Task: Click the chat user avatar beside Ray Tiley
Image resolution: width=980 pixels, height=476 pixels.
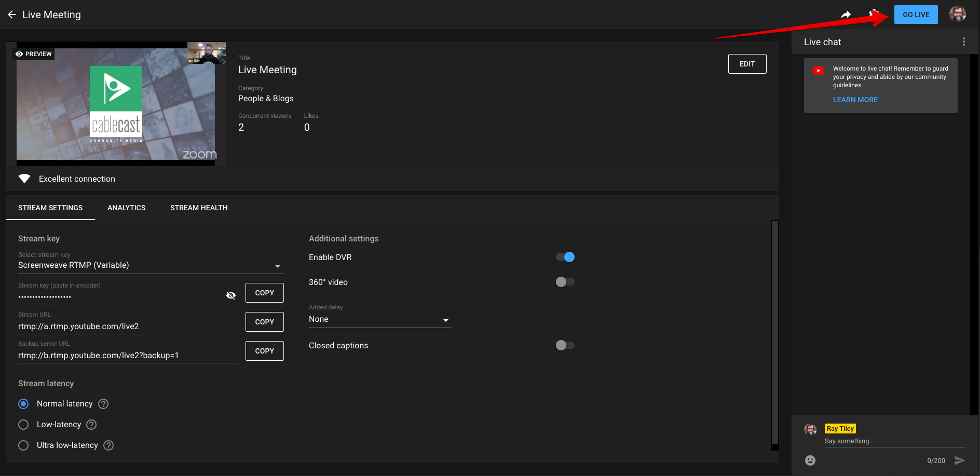Action: [810, 429]
